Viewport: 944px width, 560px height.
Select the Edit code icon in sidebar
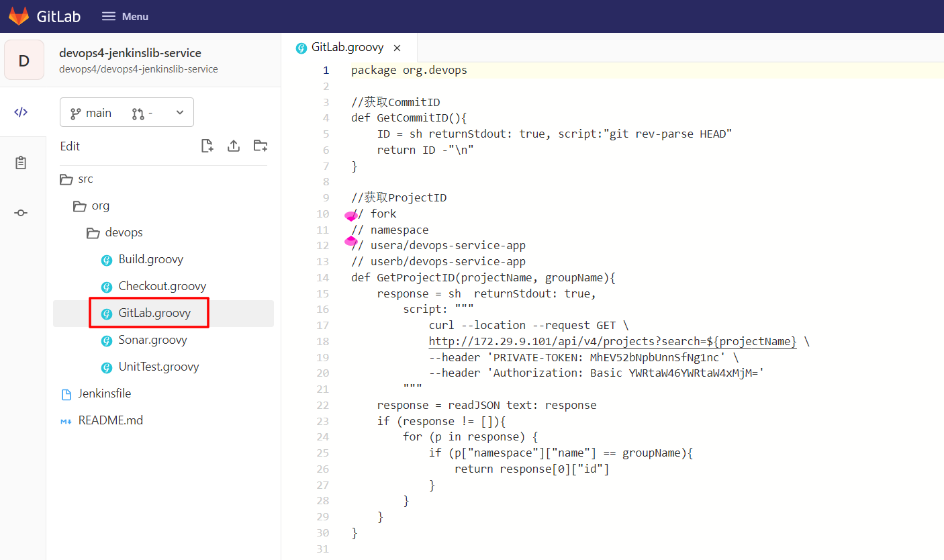[21, 112]
